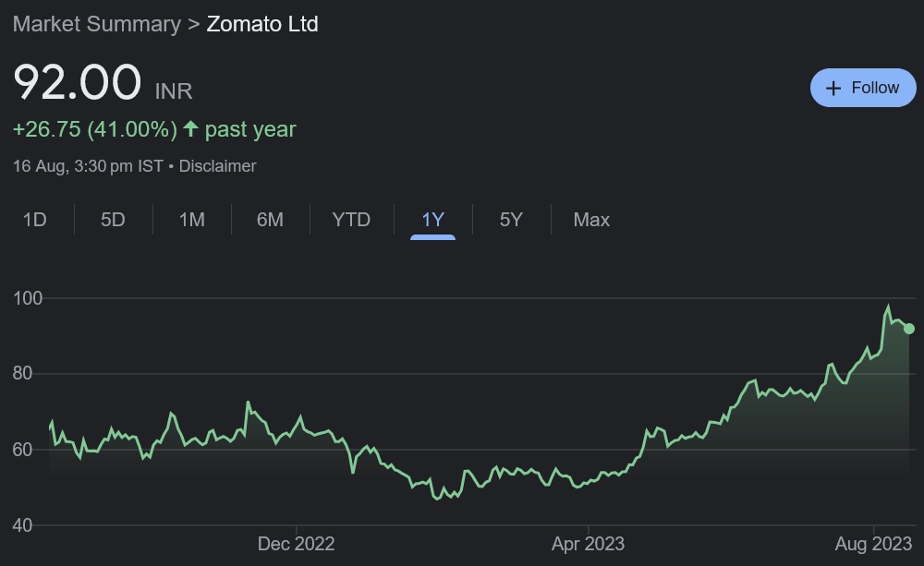Image resolution: width=924 pixels, height=566 pixels.
Task: Click the plus icon in Follow button
Action: pos(833,88)
